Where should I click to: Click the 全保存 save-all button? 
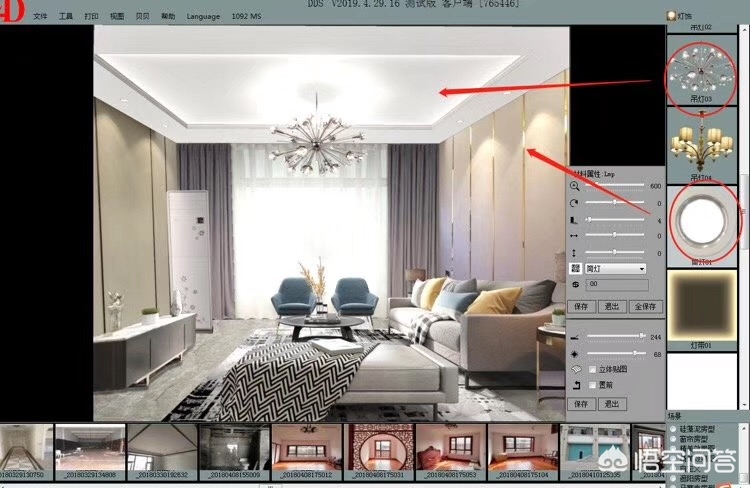(646, 306)
